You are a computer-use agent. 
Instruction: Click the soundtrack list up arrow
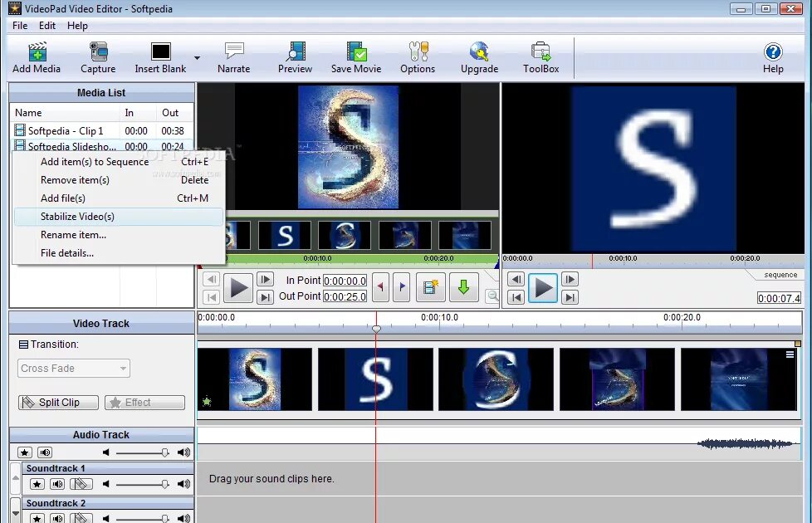pyautogui.click(x=16, y=478)
